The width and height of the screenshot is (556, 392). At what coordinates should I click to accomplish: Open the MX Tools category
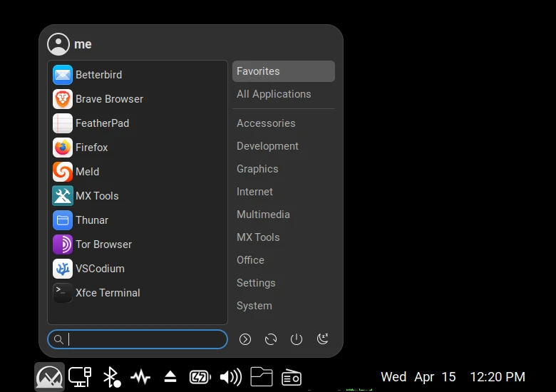point(284,237)
